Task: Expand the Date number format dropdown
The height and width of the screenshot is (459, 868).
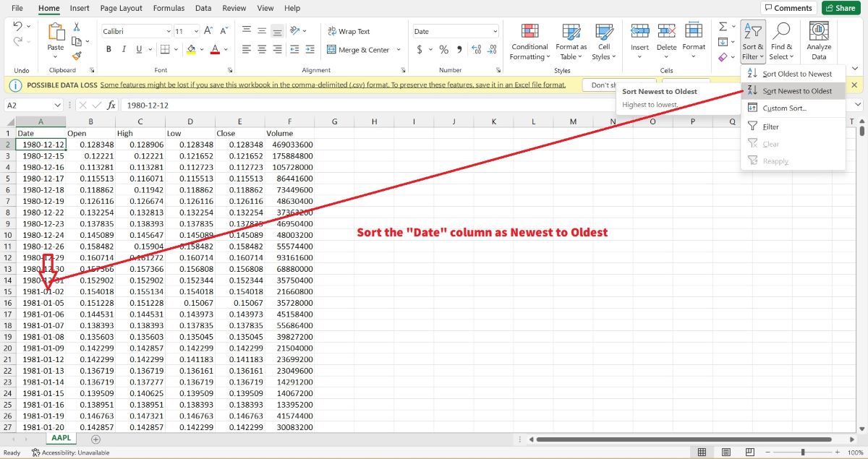Action: pos(495,32)
